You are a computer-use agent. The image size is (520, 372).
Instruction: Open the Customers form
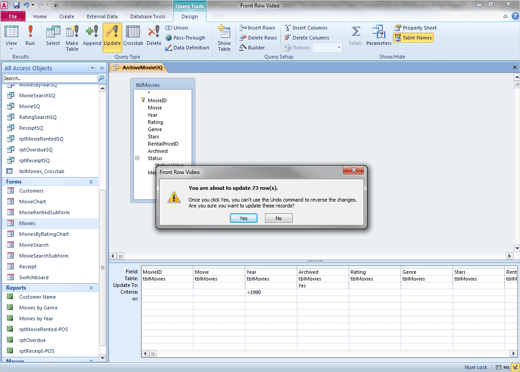31,191
